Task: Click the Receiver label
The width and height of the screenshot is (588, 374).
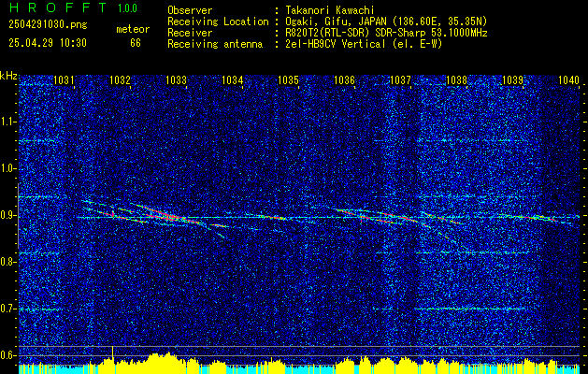Action: point(190,33)
